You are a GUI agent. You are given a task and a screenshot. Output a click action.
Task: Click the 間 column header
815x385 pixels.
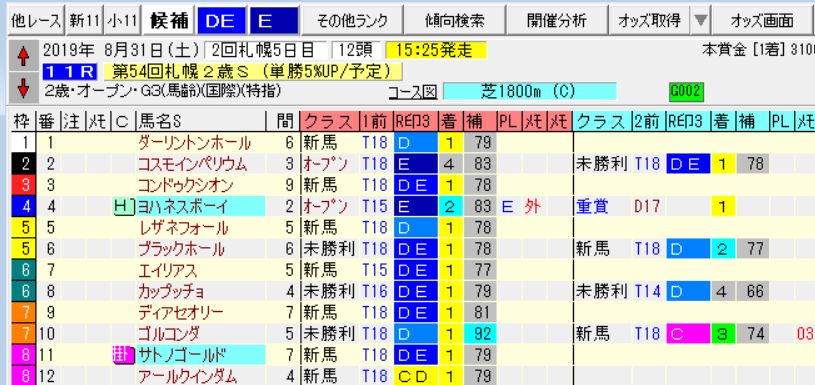285,122
